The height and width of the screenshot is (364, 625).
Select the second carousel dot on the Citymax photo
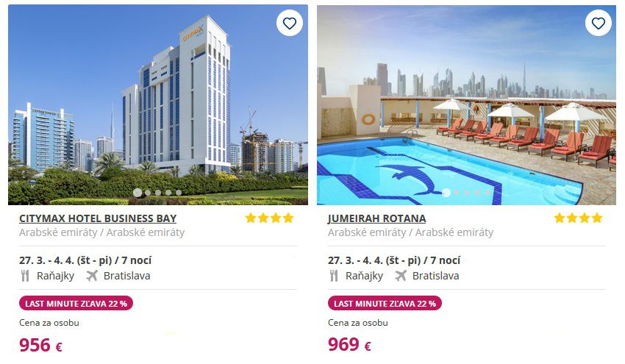click(148, 193)
